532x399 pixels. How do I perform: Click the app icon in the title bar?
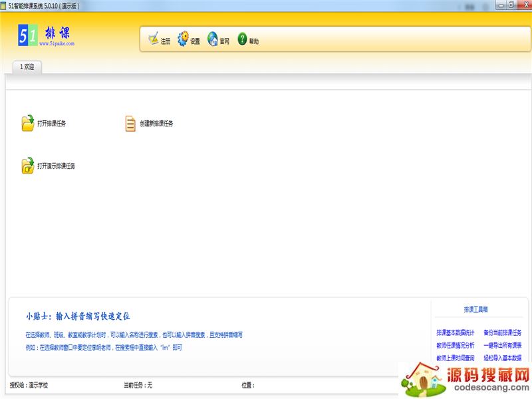(x=4, y=5)
